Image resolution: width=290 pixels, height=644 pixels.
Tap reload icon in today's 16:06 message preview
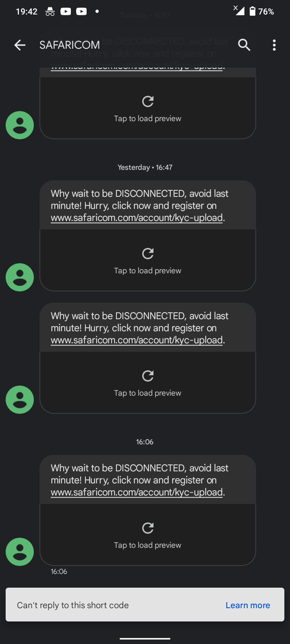coord(148,528)
